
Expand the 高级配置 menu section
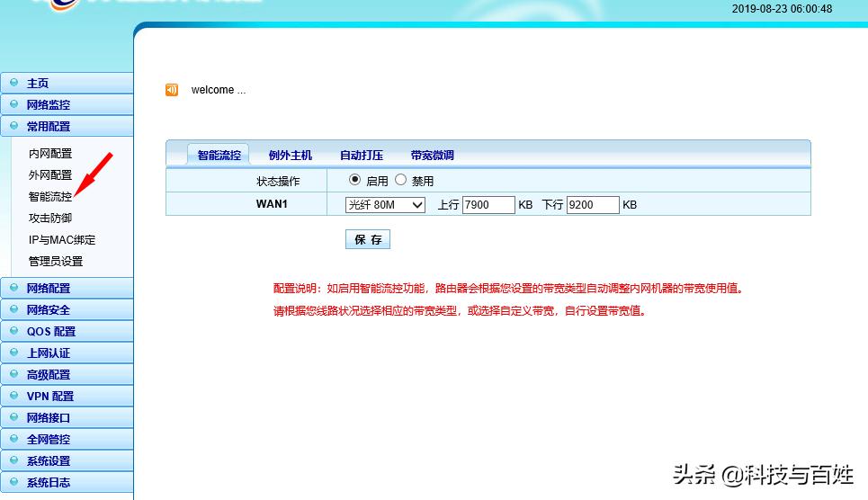(x=67, y=374)
